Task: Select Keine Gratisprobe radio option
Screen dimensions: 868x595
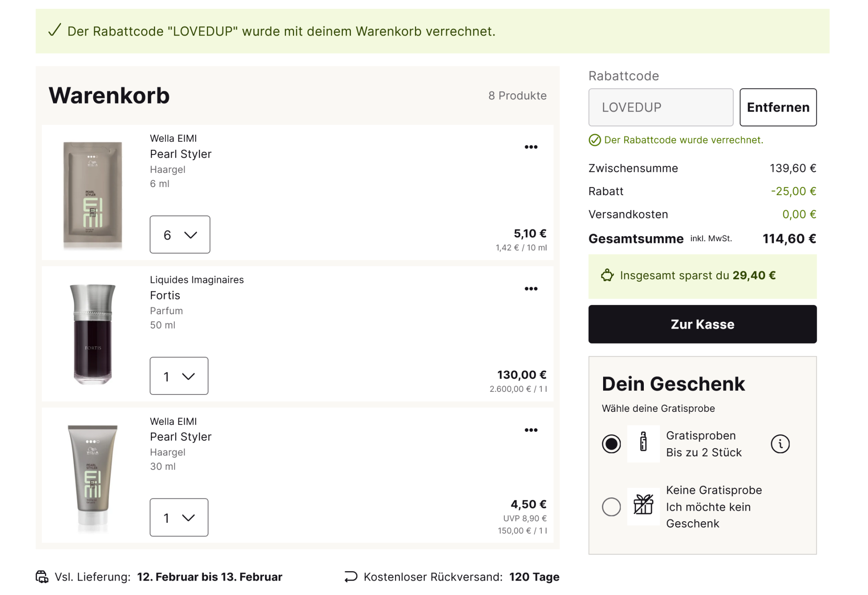Action: pos(611,507)
